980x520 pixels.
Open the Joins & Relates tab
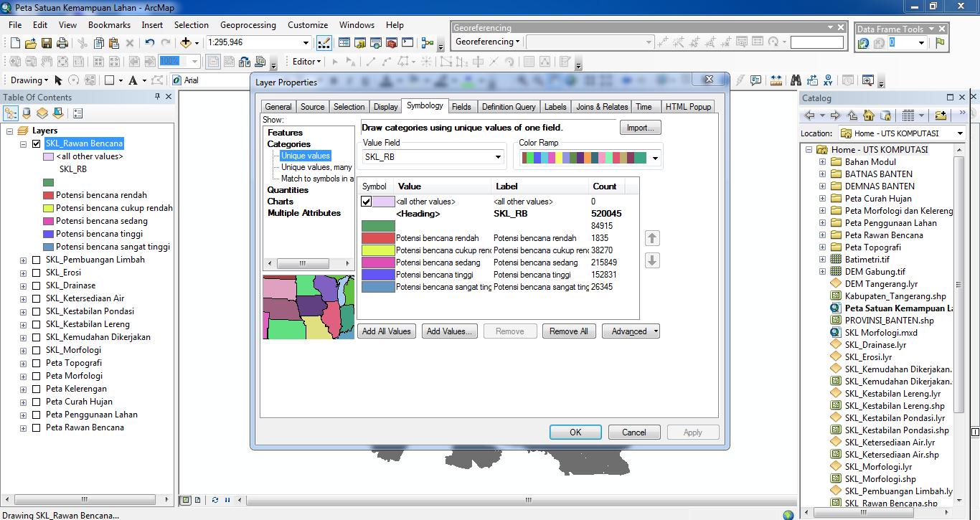[x=602, y=107]
